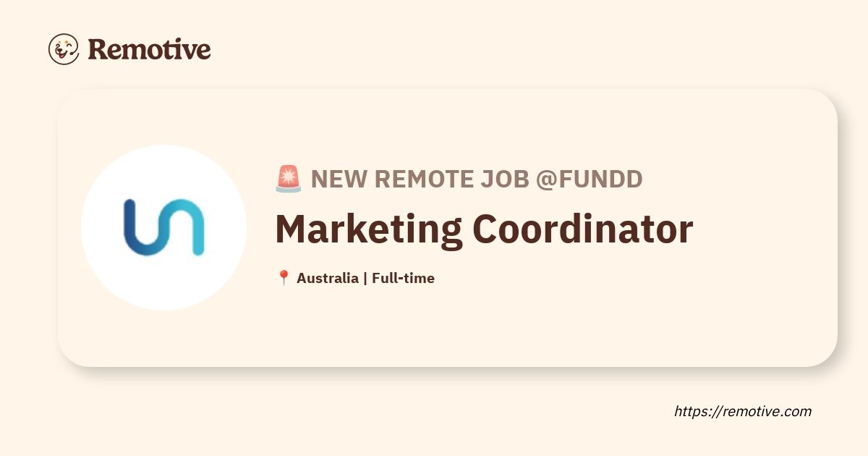Open the Fundd company logo circle
The height and width of the screenshot is (456, 868).
point(163,228)
